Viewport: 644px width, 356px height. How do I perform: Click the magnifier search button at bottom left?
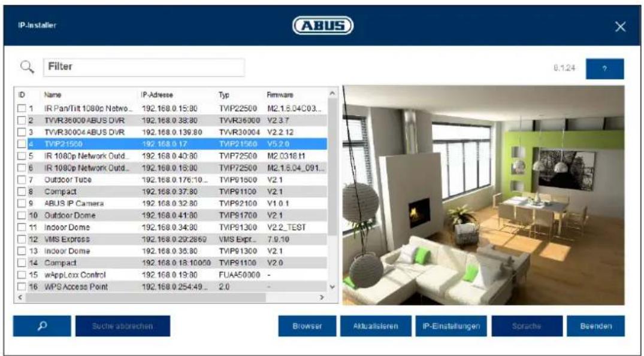[42, 326]
